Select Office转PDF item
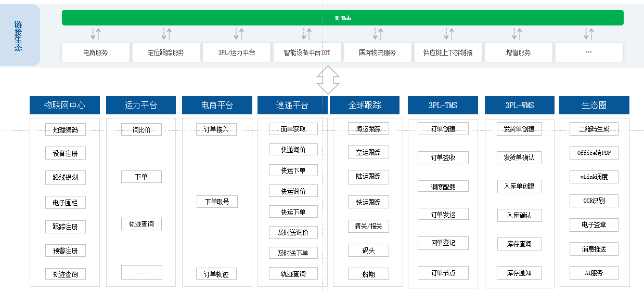644x291 pixels. 594,153
